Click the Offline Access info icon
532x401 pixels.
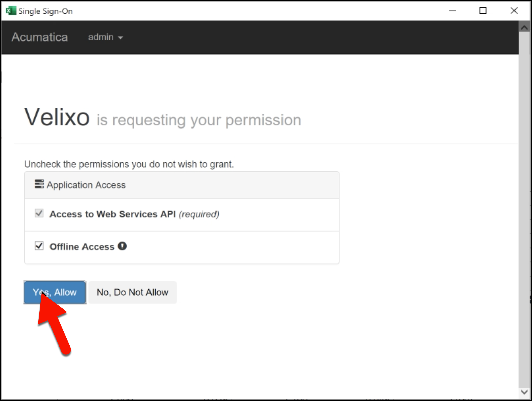(x=122, y=246)
